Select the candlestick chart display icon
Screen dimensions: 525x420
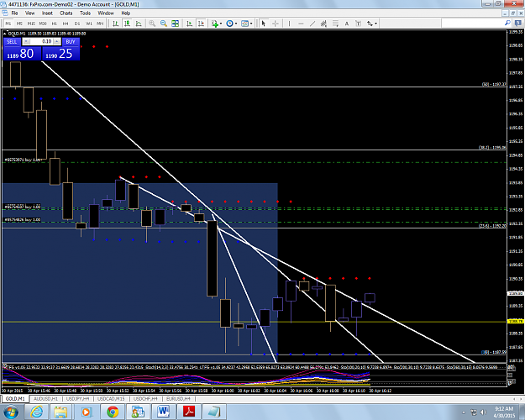tap(127, 24)
